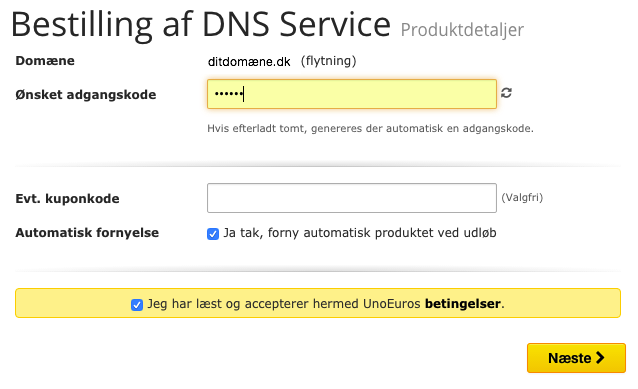Click the Domæne label
Image resolution: width=638 pixels, height=389 pixels.
pyautogui.click(x=45, y=61)
